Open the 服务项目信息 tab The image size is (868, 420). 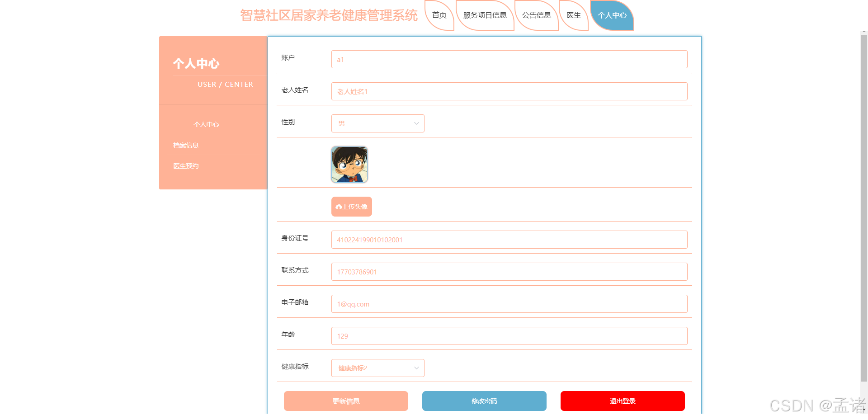pyautogui.click(x=484, y=15)
